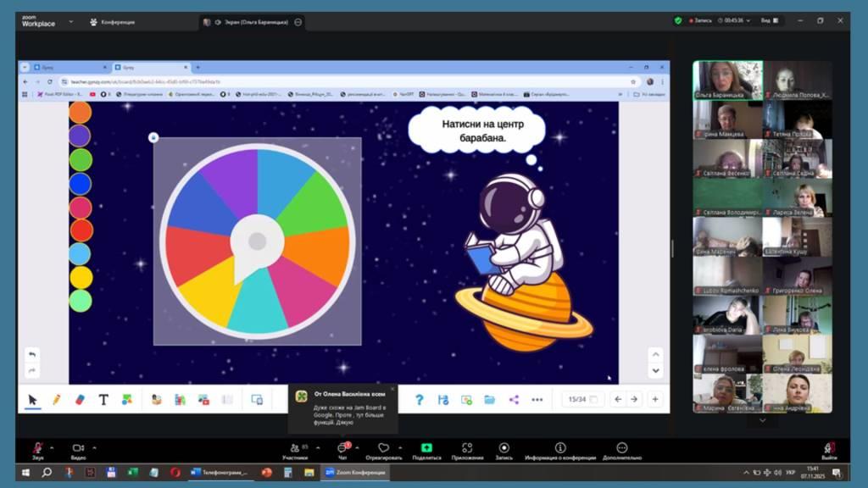This screenshot has height=488, width=868.
Task: Toggle recording with the Запись button
Action: 504,451
